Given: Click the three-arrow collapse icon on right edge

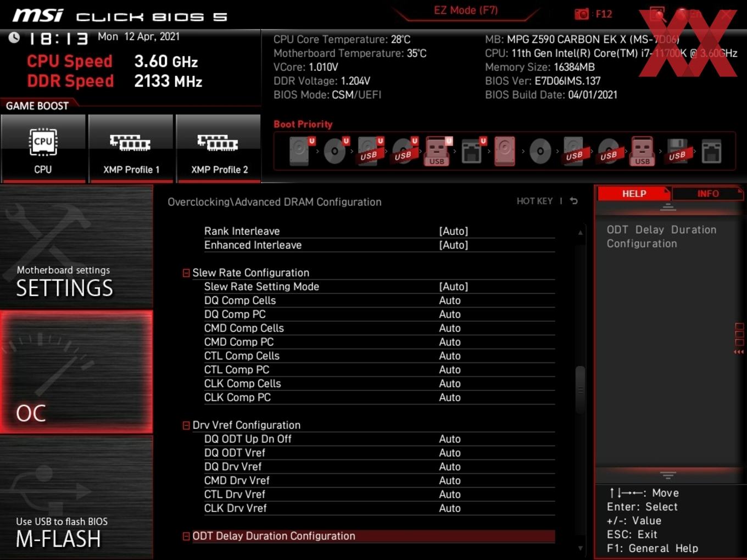Looking at the screenshot, I should pyautogui.click(x=739, y=352).
